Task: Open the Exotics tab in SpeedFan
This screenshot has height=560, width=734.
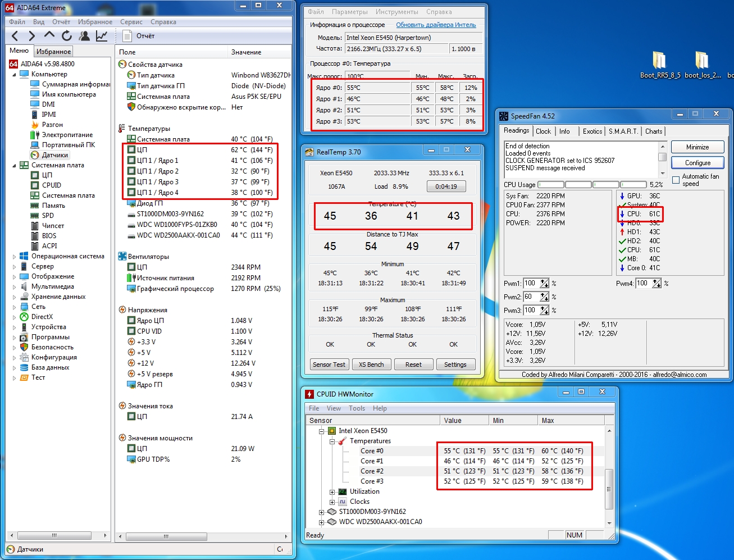Action: pos(592,131)
